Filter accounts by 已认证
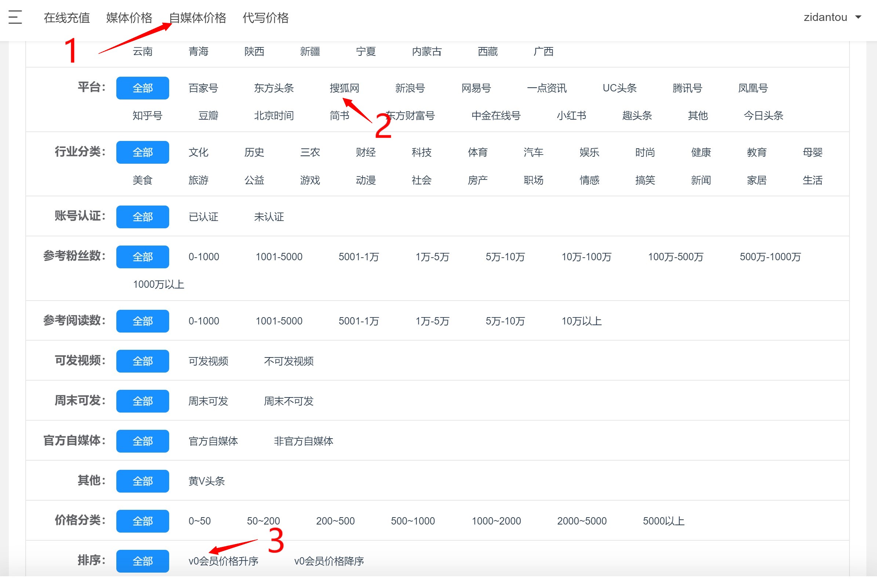This screenshot has width=877, height=588. (203, 217)
